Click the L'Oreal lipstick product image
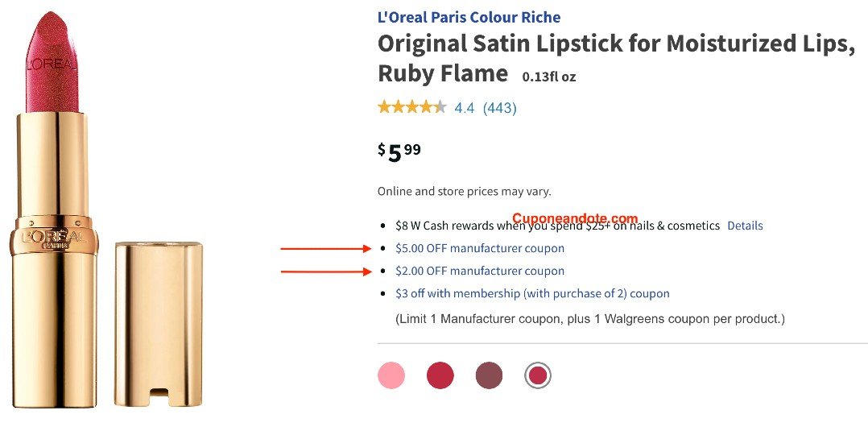The height and width of the screenshot is (427, 868). (x=55, y=209)
